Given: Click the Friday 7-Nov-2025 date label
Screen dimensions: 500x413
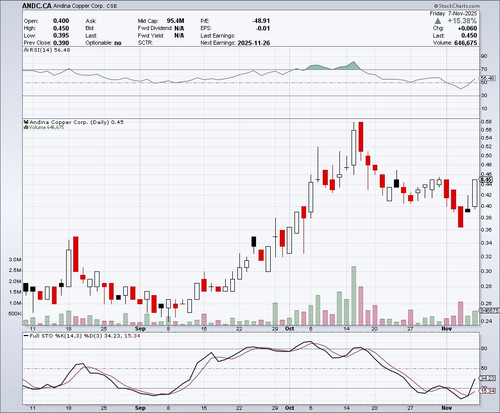Looking at the screenshot, I should [453, 13].
